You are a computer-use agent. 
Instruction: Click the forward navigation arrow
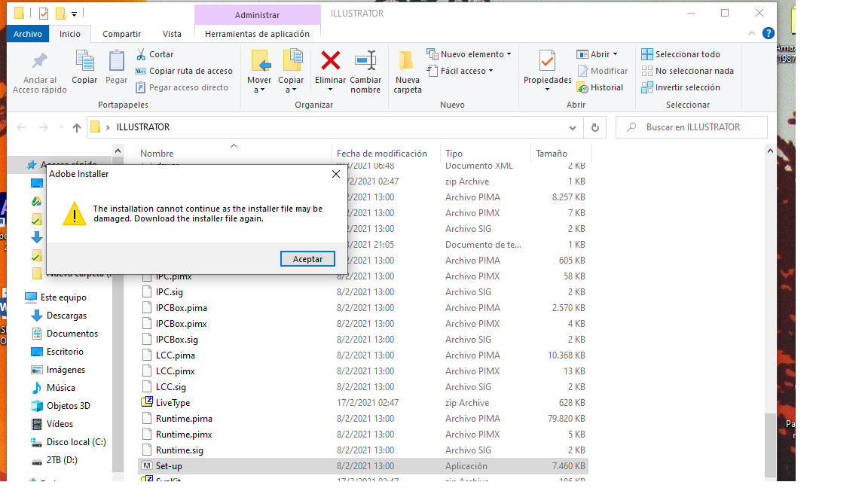click(x=43, y=127)
